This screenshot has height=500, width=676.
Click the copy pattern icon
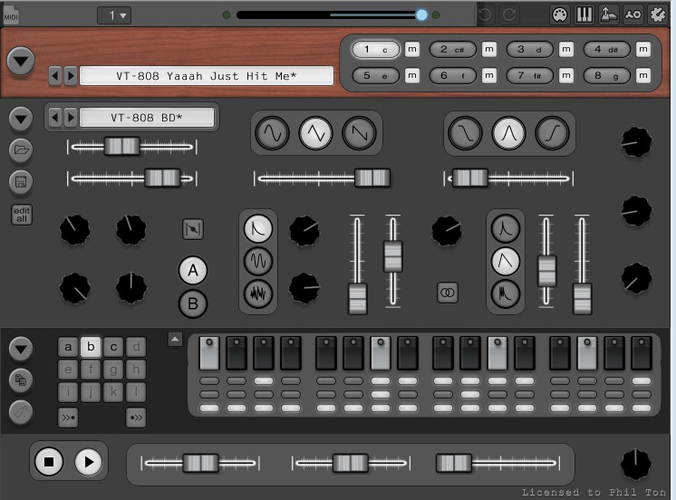click(21, 380)
